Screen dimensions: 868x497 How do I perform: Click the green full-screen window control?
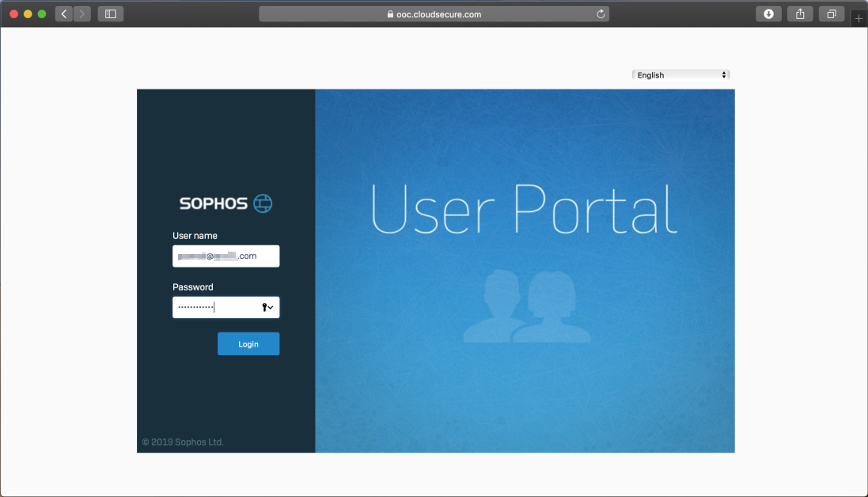pyautogui.click(x=42, y=13)
